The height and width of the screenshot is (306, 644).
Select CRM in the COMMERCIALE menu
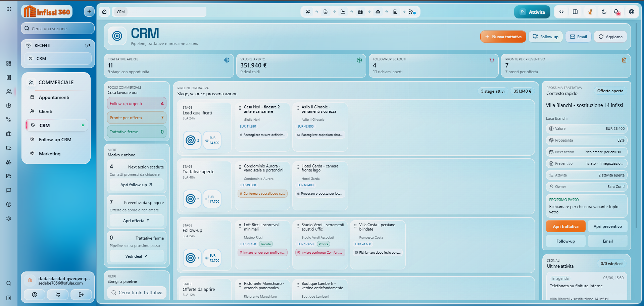coord(57,125)
